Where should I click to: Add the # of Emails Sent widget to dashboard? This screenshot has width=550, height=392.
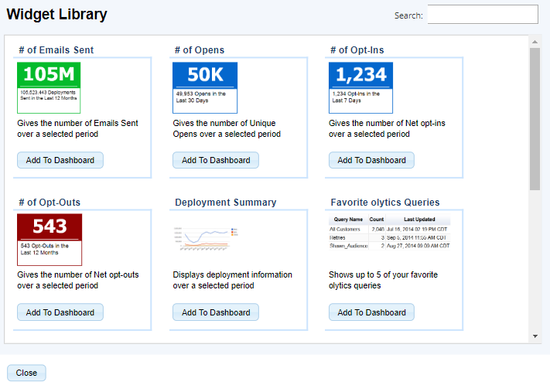point(60,160)
